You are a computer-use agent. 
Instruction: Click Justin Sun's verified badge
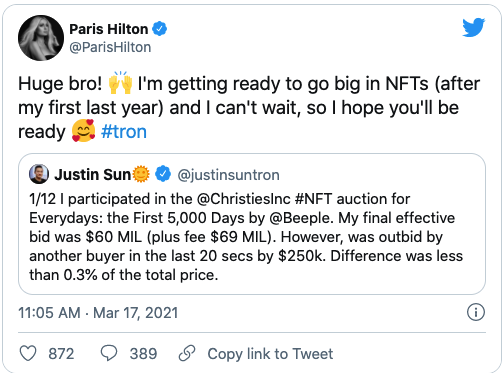163,174
